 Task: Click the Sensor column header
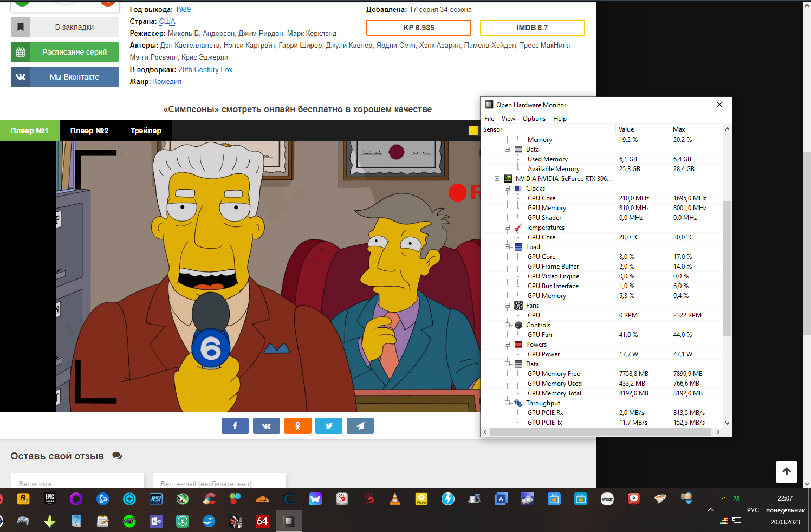tap(548, 129)
